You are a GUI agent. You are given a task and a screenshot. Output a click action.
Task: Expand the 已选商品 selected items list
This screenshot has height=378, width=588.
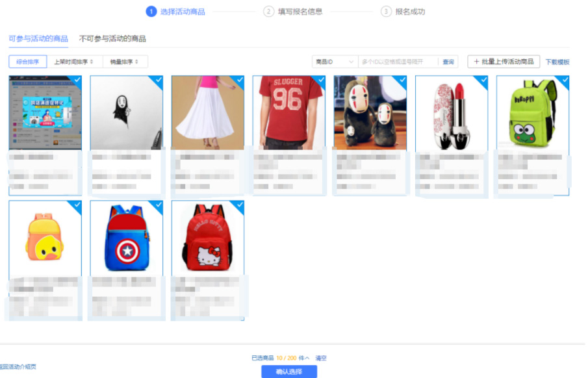[307, 358]
